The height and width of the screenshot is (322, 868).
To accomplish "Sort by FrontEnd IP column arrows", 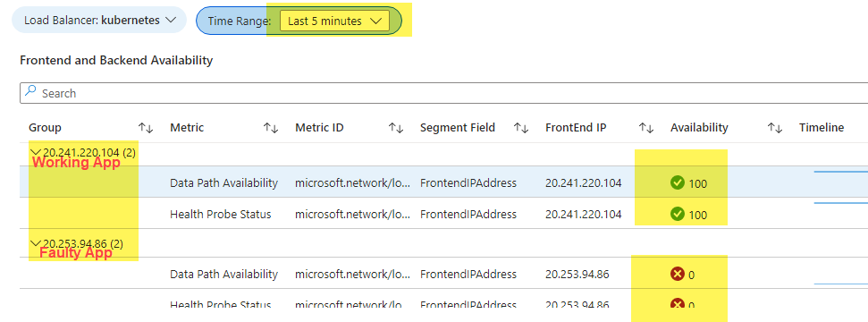I will 645,128.
